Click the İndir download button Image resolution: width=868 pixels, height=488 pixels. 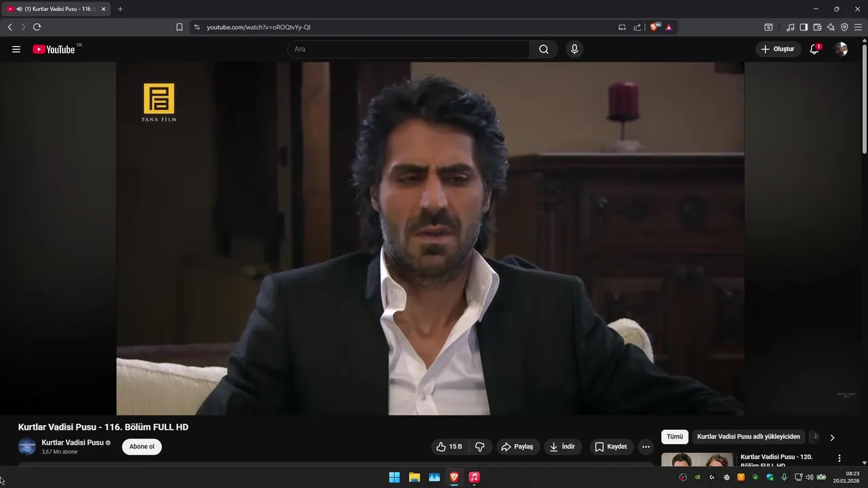[x=562, y=447]
